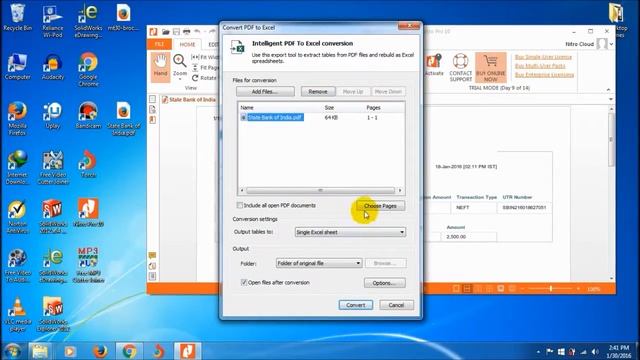Open Bandicam desktop shortcut
The image size is (640, 360).
88,116
